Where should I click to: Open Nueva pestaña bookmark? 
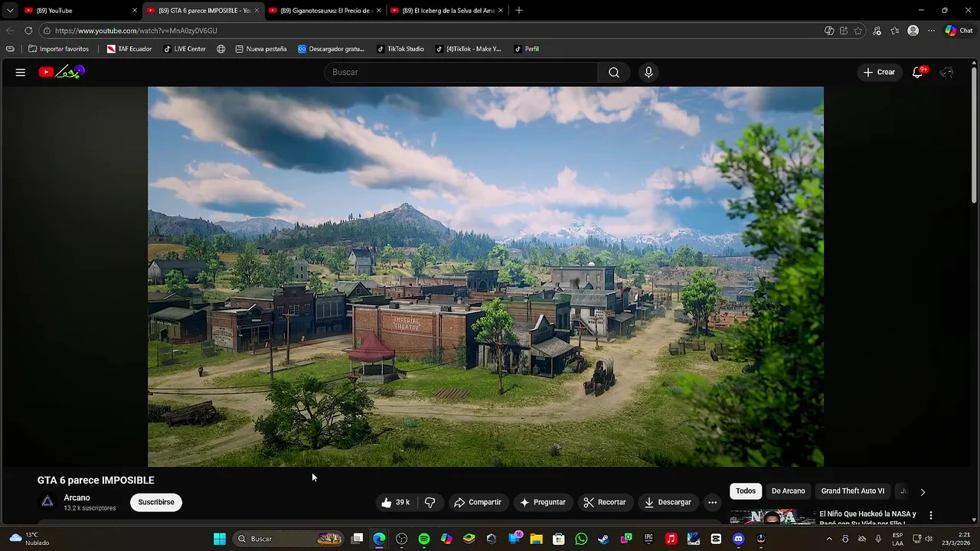click(261, 49)
